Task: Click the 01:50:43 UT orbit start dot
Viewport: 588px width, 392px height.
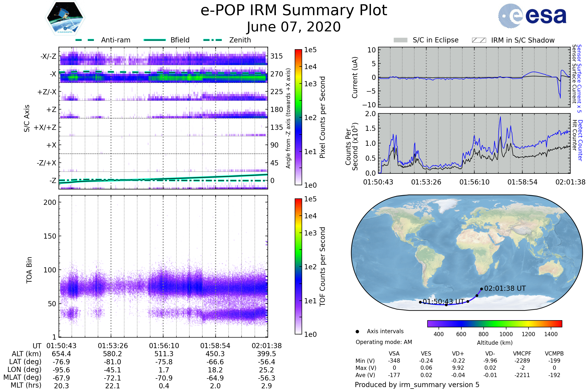Action: coord(420,302)
